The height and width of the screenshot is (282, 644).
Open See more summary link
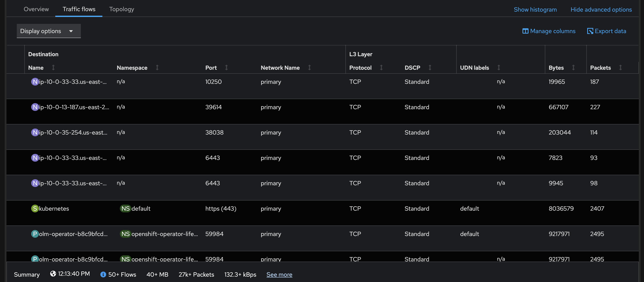pos(279,274)
